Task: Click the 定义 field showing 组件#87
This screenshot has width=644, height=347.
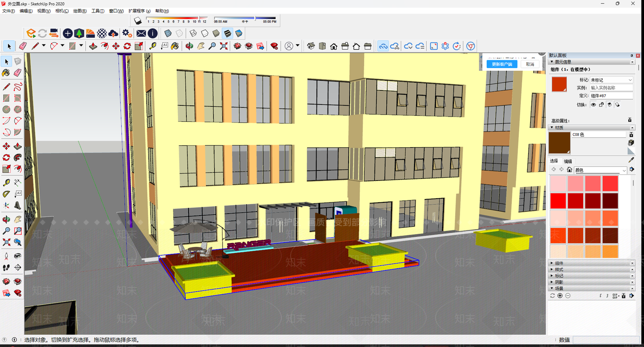Action: pos(611,96)
